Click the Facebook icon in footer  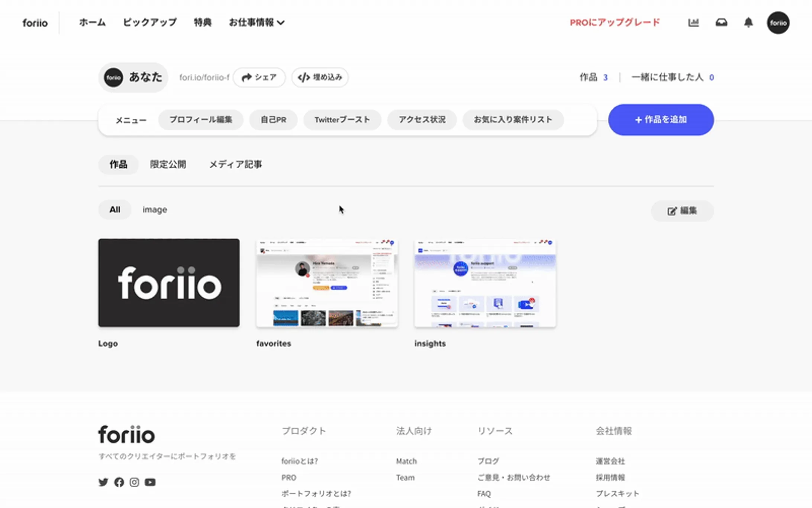(119, 482)
